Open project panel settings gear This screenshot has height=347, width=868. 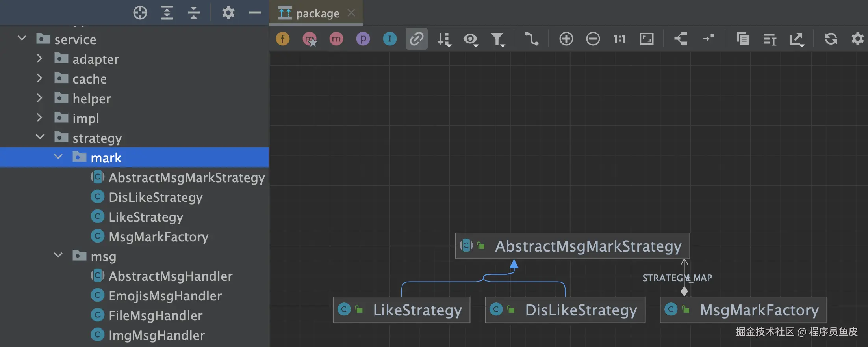tap(228, 13)
